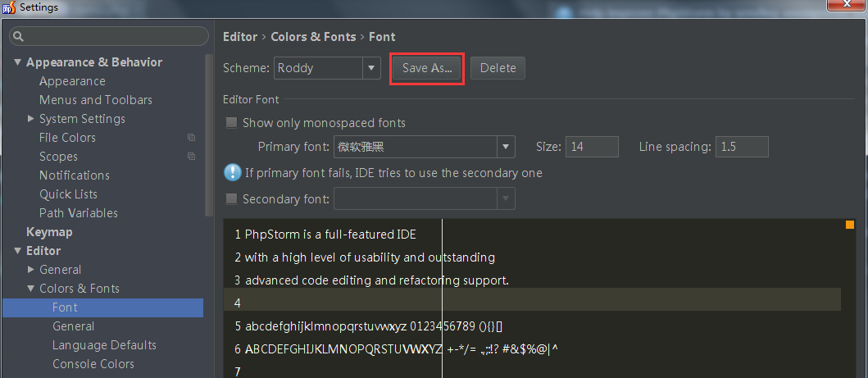Click 'Editor' in the breadcrumb heading

click(239, 37)
